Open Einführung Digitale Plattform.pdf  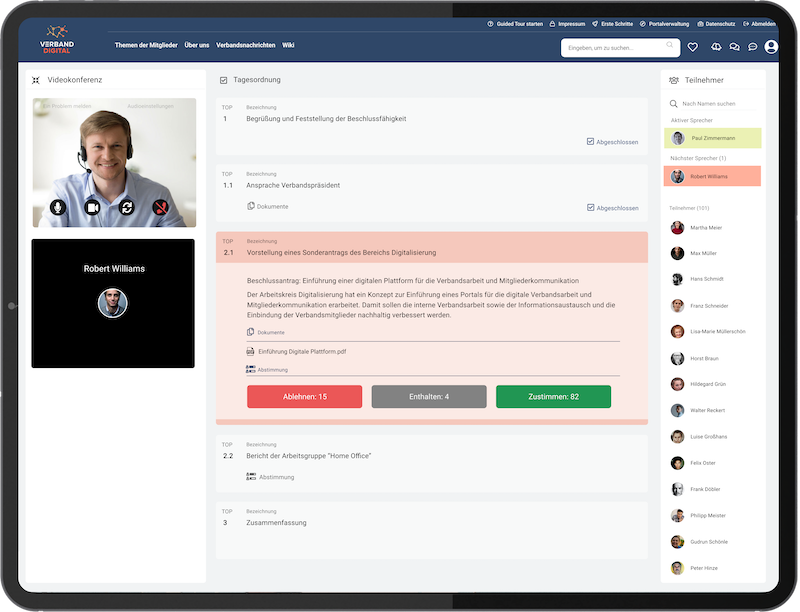click(x=301, y=351)
